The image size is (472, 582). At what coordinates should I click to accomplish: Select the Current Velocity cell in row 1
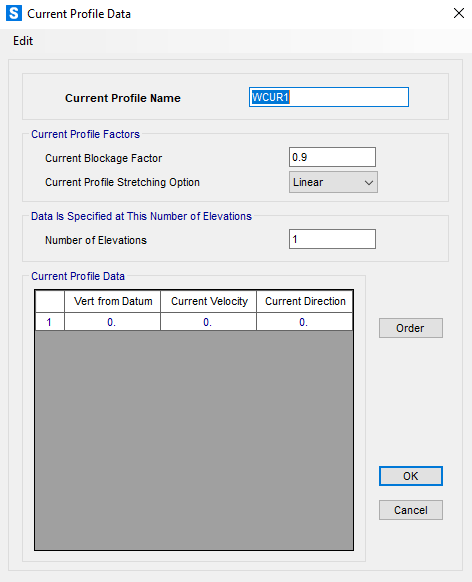[x=208, y=322]
